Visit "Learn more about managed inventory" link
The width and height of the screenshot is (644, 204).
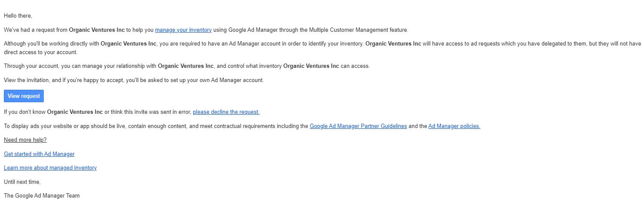coord(50,168)
